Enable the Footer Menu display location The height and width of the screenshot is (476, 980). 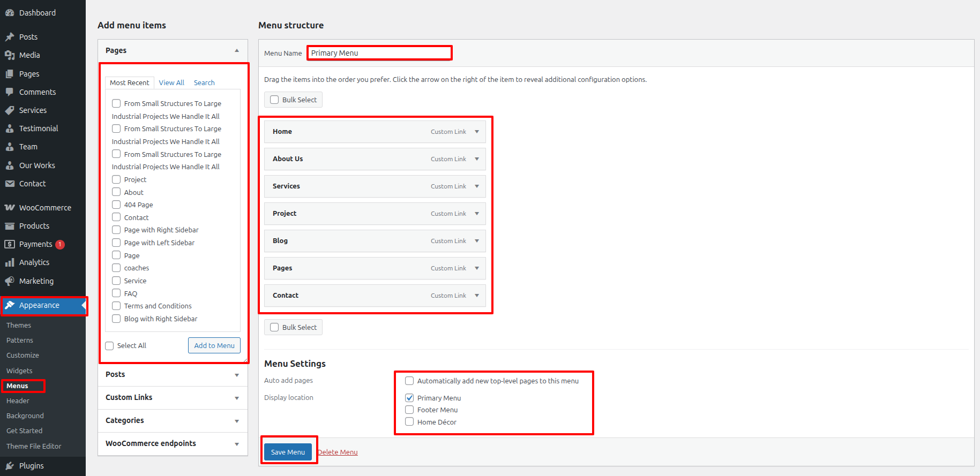409,410
